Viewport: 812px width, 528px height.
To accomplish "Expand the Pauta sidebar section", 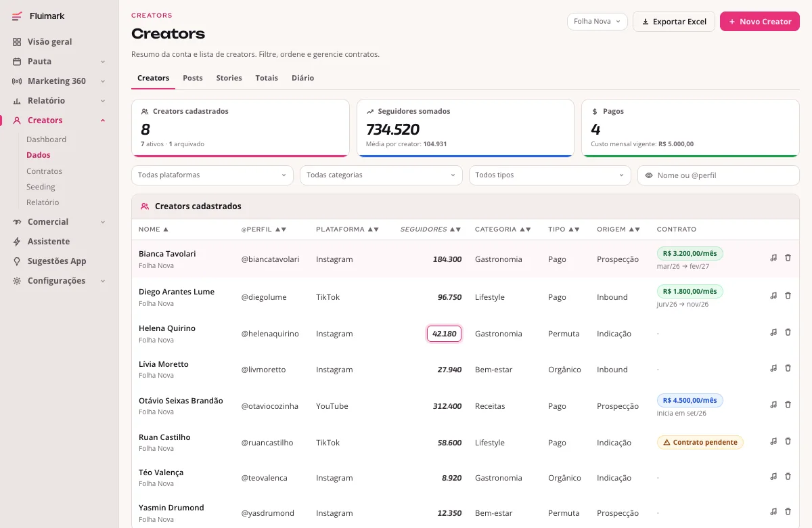I will point(60,61).
